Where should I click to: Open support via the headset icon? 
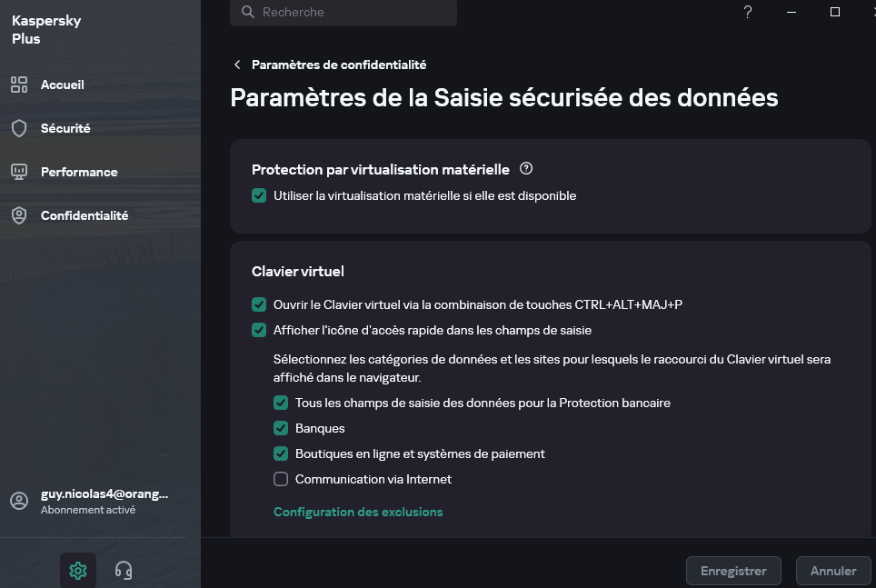coord(124,571)
